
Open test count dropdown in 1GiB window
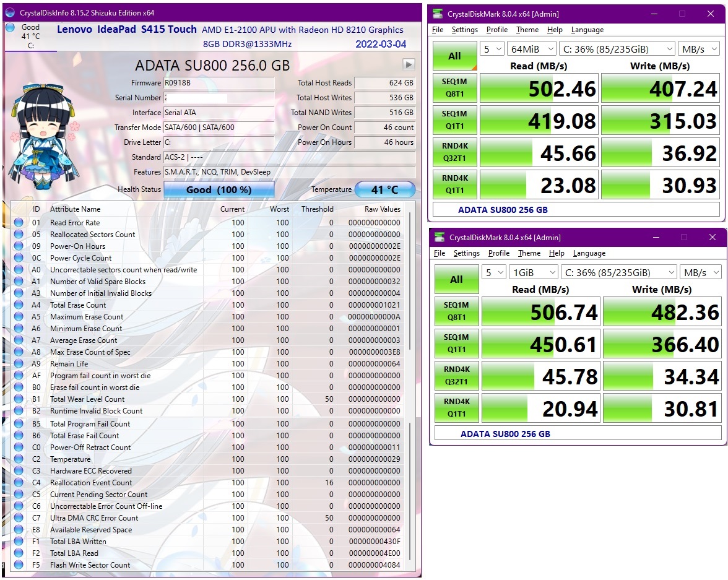494,272
